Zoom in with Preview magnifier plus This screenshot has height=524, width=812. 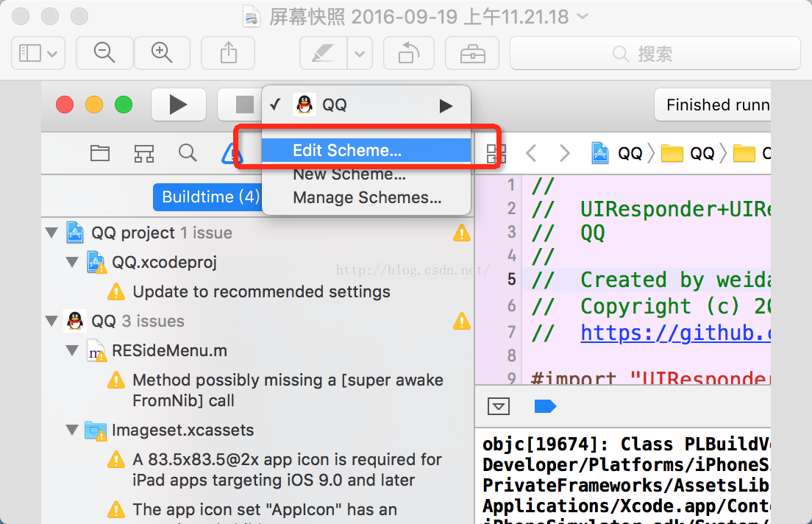point(162,53)
